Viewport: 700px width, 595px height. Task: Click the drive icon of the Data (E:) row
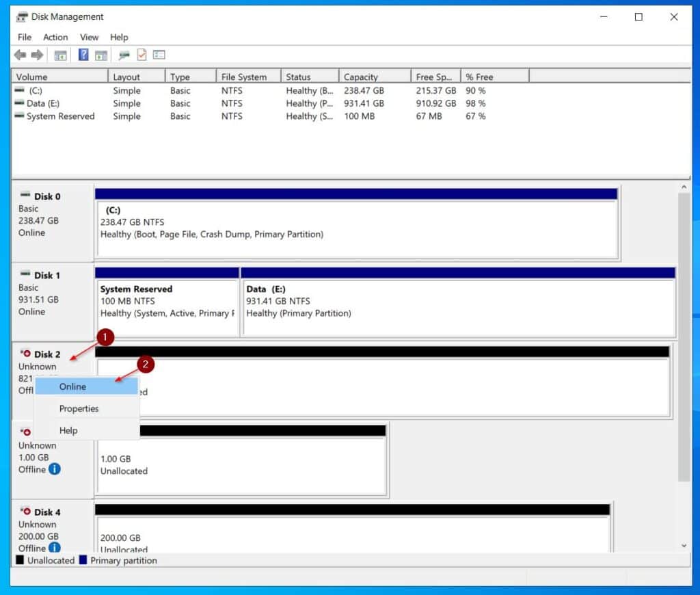[x=19, y=103]
